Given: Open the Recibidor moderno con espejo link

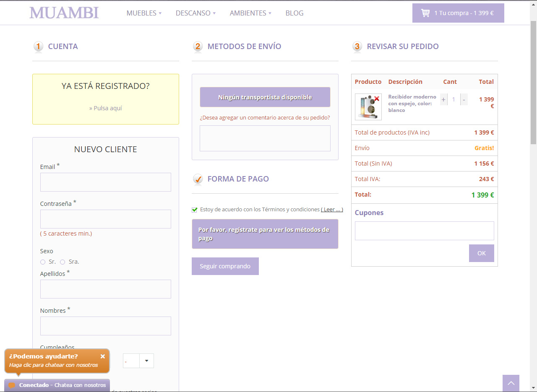Looking at the screenshot, I should point(412,104).
